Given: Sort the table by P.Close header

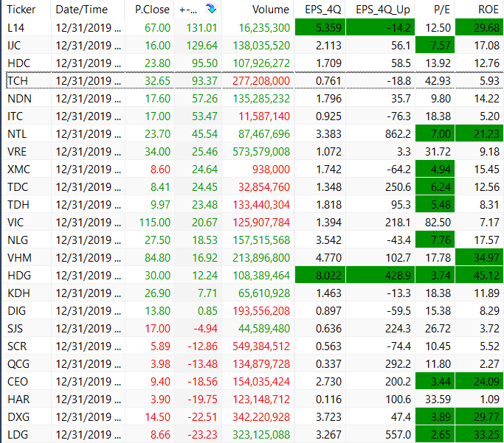Looking at the screenshot, I should pos(152,10).
